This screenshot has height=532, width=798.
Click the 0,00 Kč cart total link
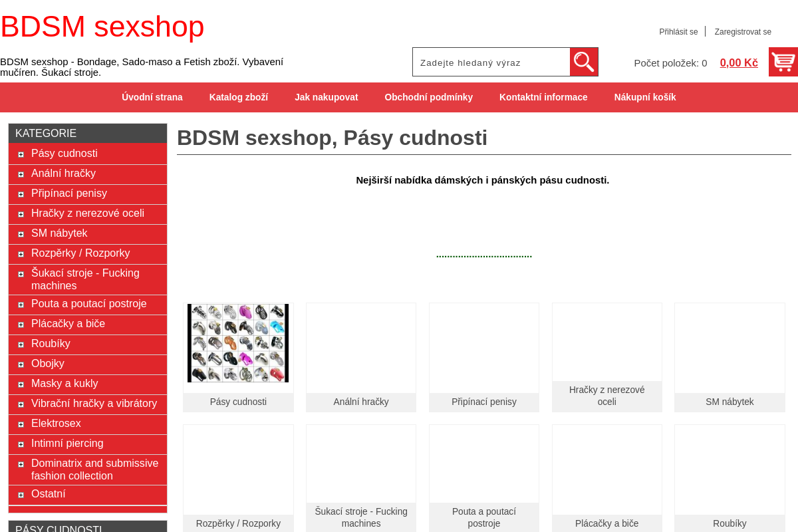click(x=739, y=63)
